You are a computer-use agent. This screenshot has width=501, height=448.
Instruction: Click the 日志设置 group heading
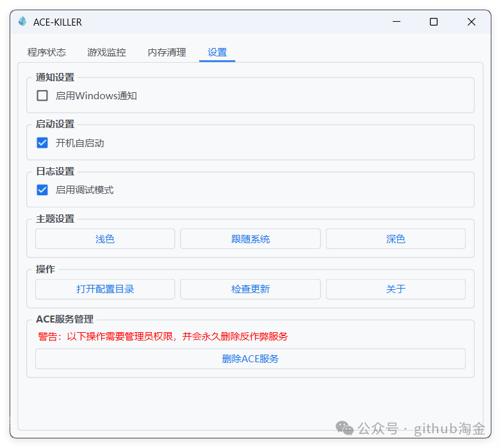[55, 172]
